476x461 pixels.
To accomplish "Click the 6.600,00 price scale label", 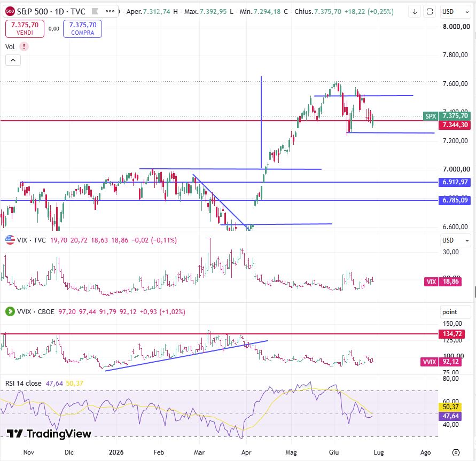I will 455,226.
